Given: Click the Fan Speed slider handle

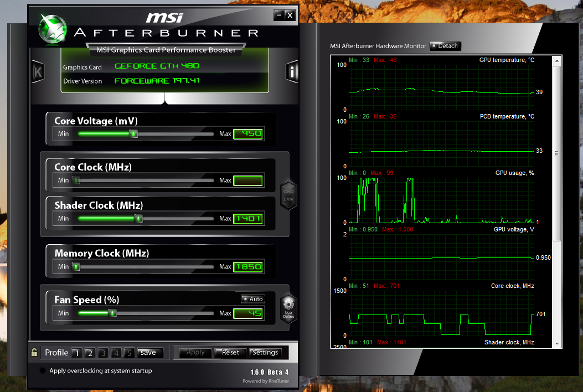Looking at the screenshot, I should point(112,313).
